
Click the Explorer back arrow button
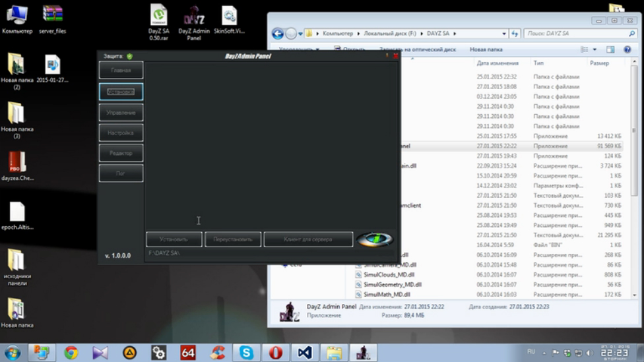(278, 34)
